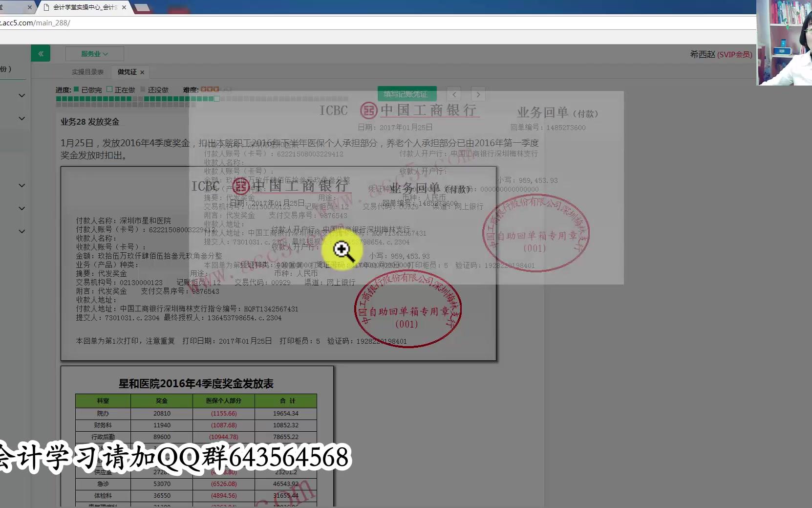Open the 服务业 industry dropdown

pyautogui.click(x=94, y=54)
